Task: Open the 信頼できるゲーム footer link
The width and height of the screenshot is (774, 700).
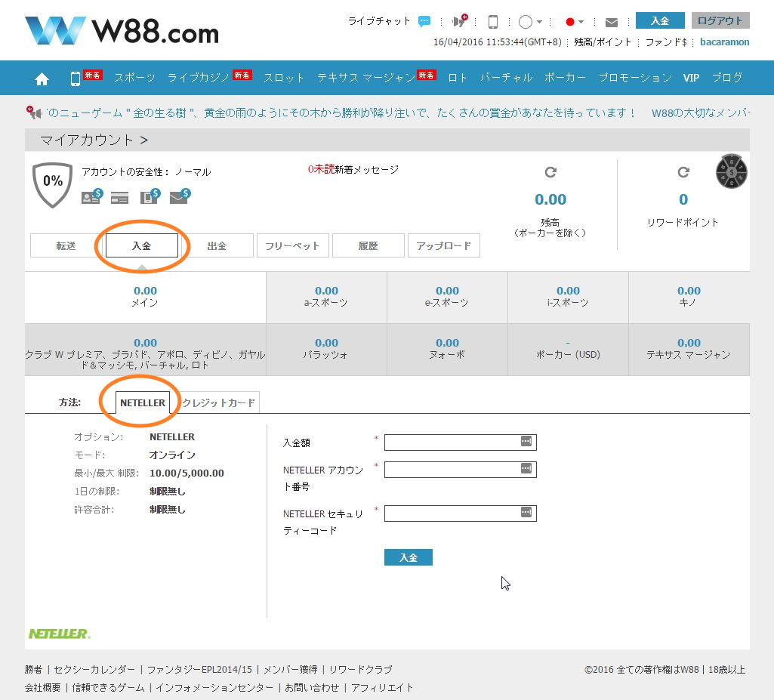Action: pos(109,688)
